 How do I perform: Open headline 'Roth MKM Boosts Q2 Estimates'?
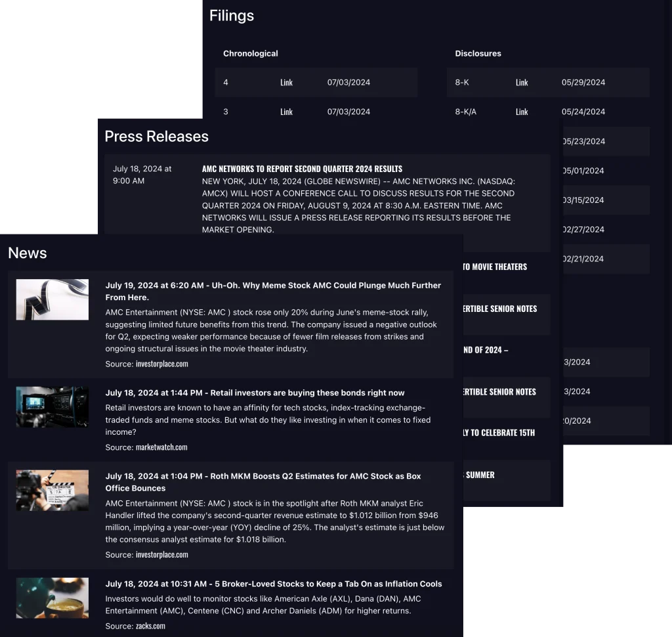pos(263,482)
